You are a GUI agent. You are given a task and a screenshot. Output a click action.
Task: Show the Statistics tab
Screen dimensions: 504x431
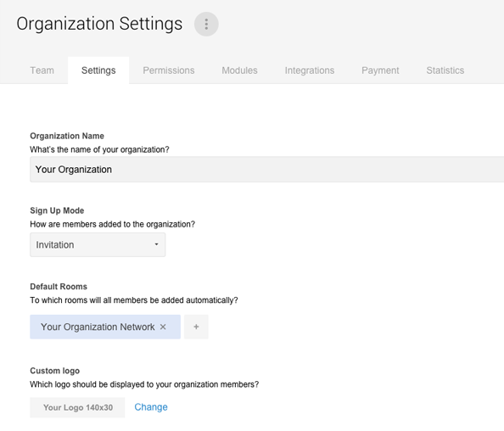click(445, 70)
